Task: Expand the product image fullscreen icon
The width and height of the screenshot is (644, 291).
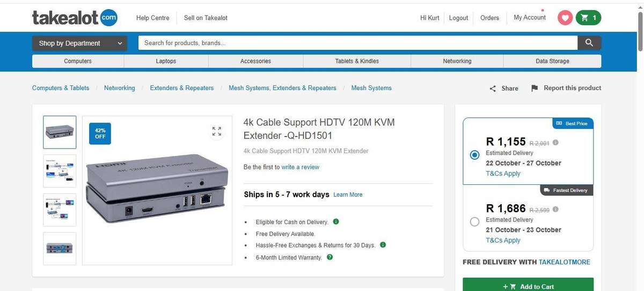Action: click(x=217, y=131)
